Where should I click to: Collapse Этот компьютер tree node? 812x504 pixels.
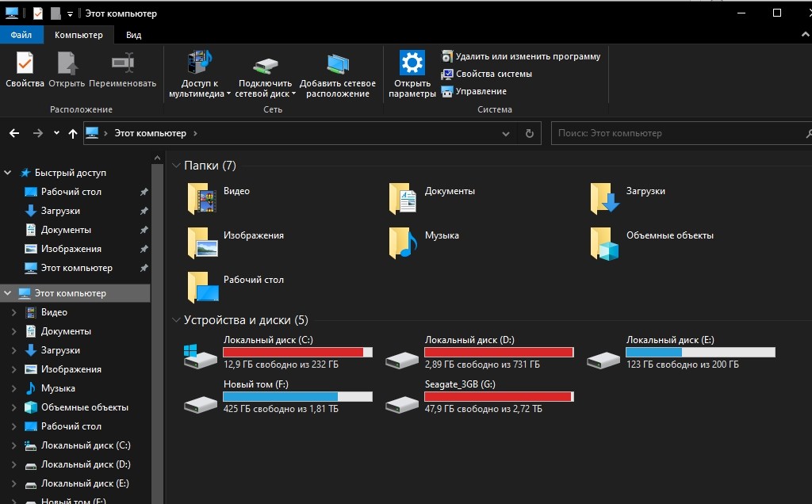pyautogui.click(x=8, y=293)
